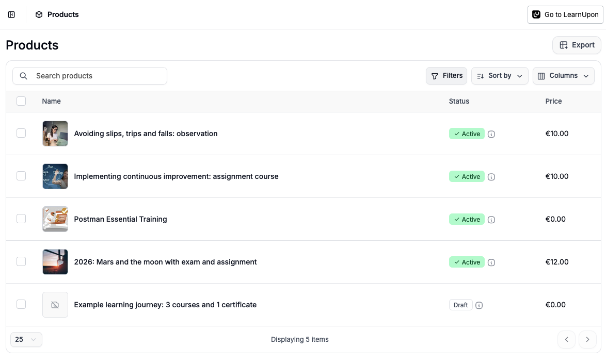Open Example learning journey product name
Image resolution: width=606 pixels, height=364 pixels.
[165, 305]
